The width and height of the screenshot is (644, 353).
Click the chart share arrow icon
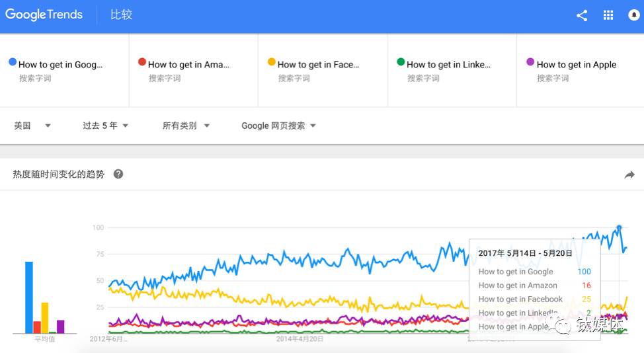(x=629, y=175)
